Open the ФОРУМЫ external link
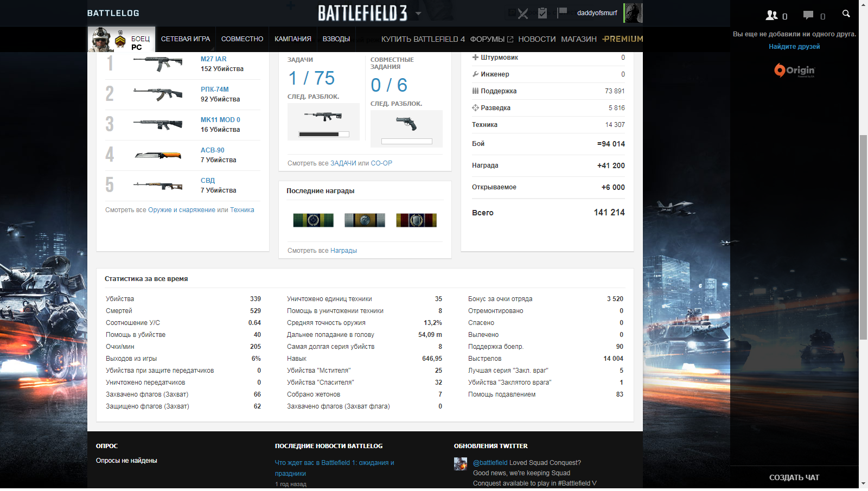 (492, 39)
